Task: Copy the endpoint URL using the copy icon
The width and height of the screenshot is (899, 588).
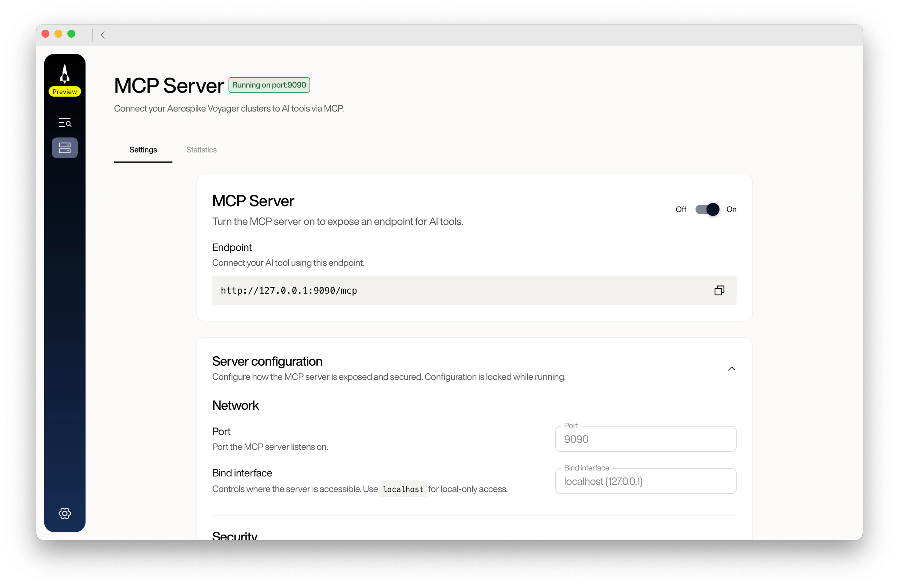Action: click(719, 290)
